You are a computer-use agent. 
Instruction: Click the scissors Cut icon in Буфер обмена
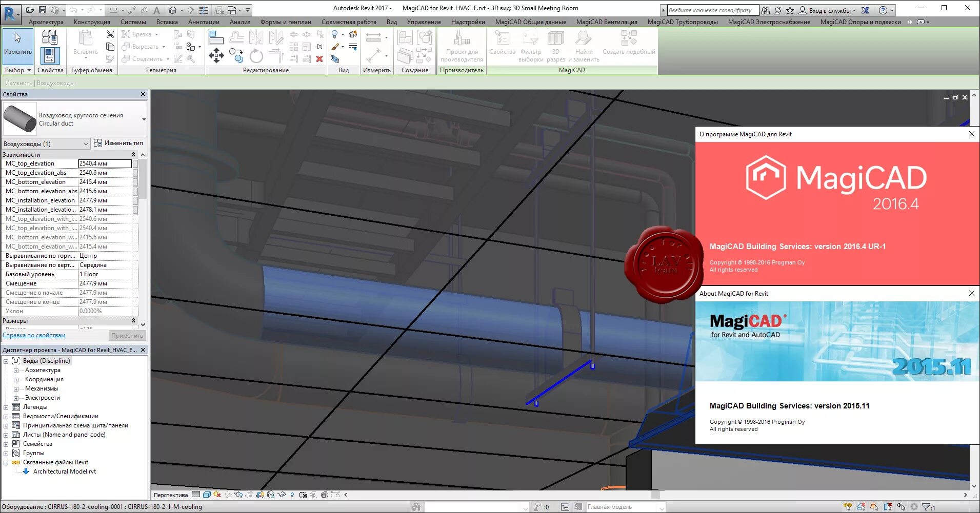coord(110,34)
